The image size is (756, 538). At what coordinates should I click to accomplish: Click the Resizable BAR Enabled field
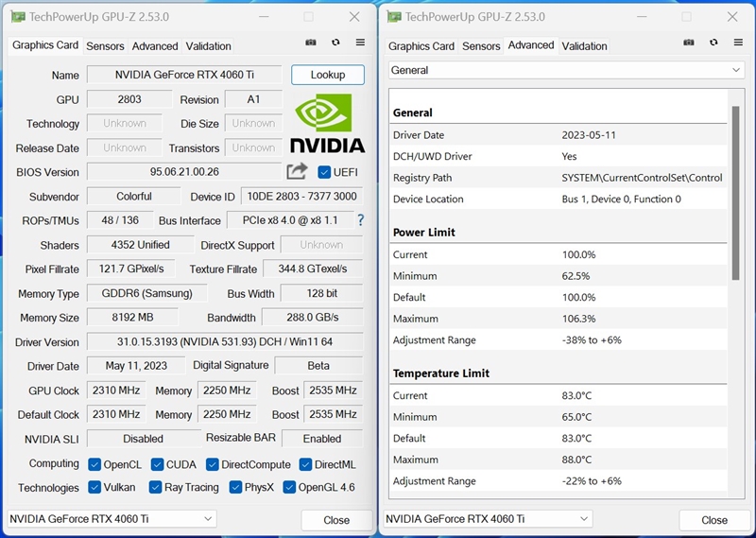pyautogui.click(x=322, y=439)
